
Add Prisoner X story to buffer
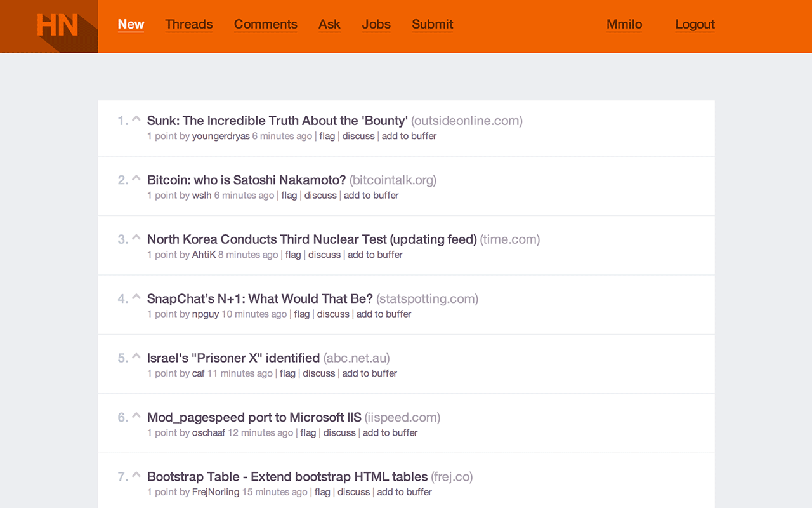pos(370,373)
